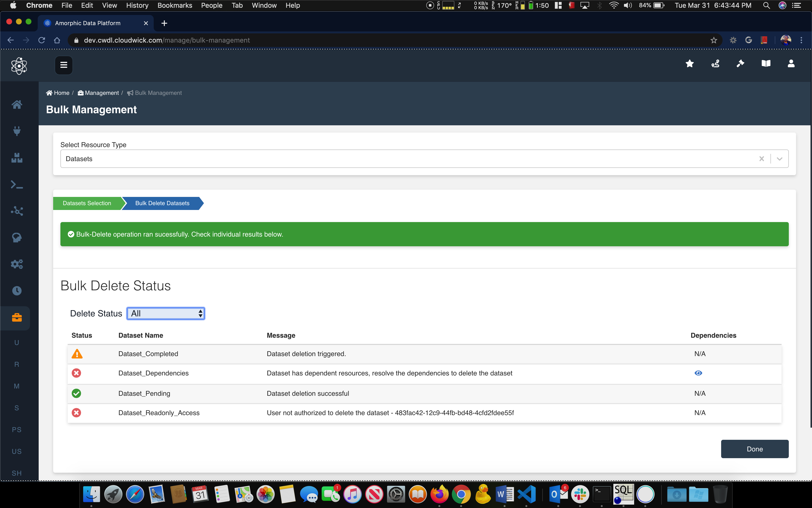Go to Datasets Selection step

[87, 203]
